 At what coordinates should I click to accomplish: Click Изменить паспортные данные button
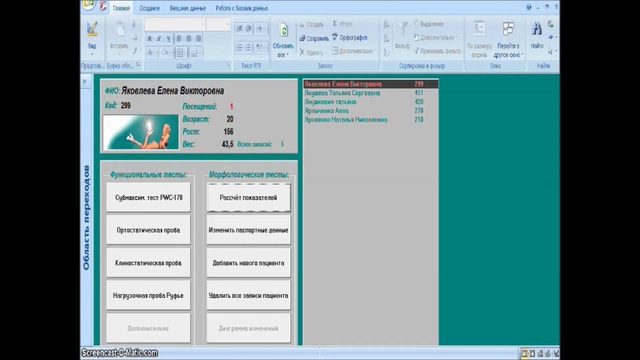(x=249, y=230)
